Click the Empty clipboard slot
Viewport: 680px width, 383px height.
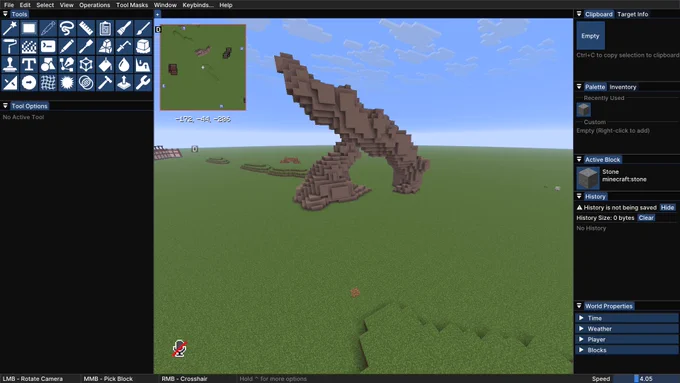tap(590, 36)
